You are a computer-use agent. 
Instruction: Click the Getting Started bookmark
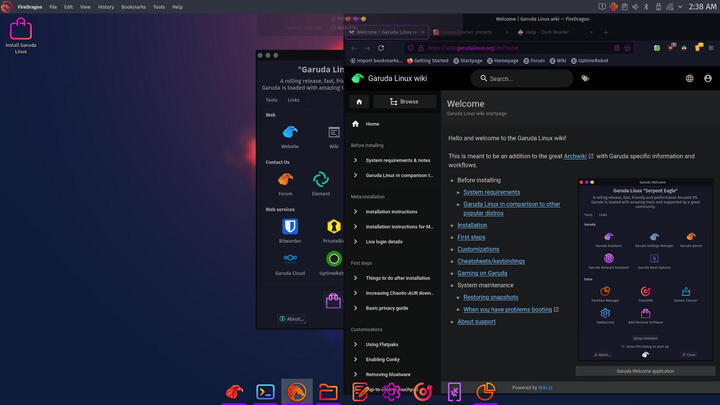[x=427, y=61]
